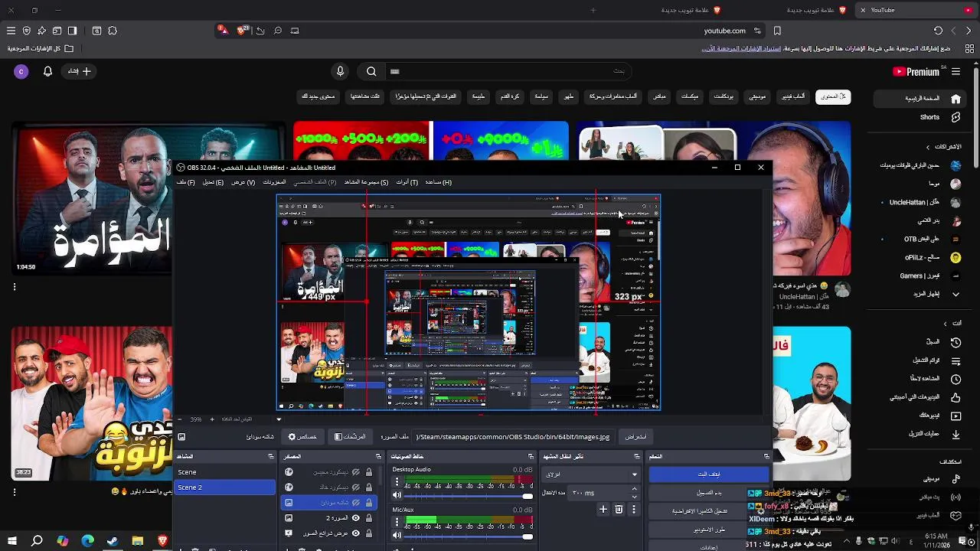Viewport: 980px width, 551px height.
Task: Click بدء التسجيل start recording button
Action: click(709, 493)
